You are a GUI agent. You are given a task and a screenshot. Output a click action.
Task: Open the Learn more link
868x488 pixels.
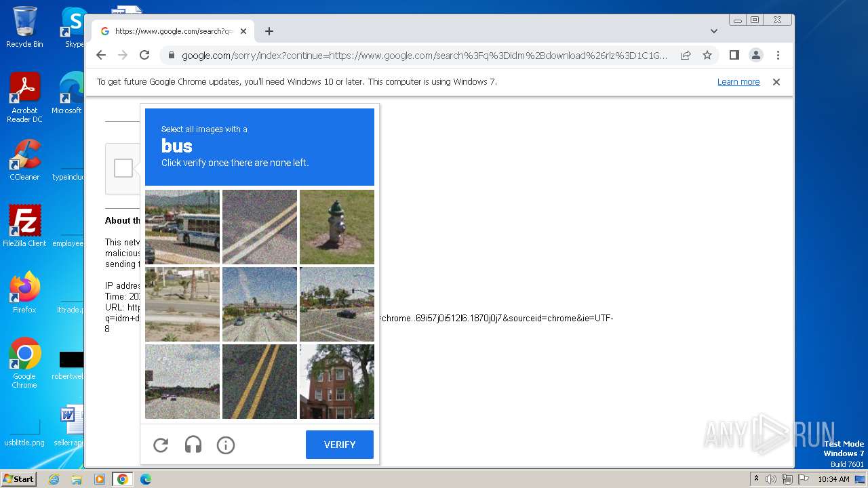point(738,82)
